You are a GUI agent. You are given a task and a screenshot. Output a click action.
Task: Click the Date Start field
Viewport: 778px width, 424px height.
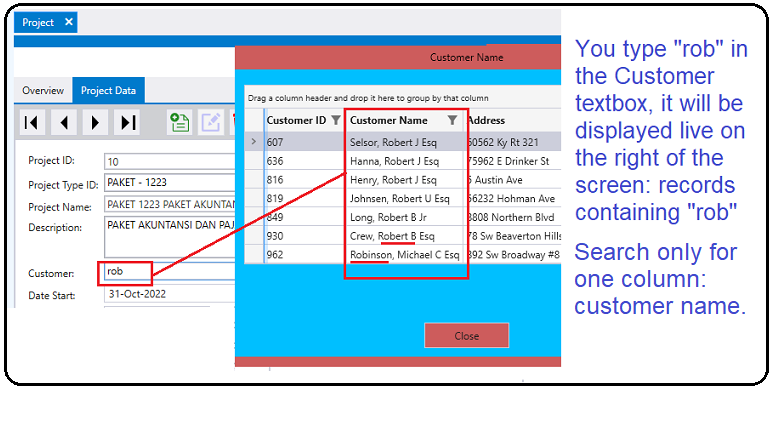pos(168,295)
